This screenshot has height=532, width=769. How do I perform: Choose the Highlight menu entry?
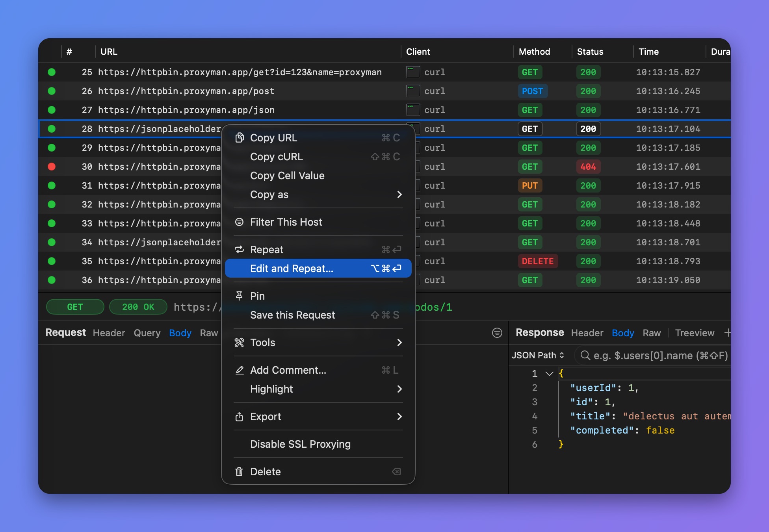318,389
